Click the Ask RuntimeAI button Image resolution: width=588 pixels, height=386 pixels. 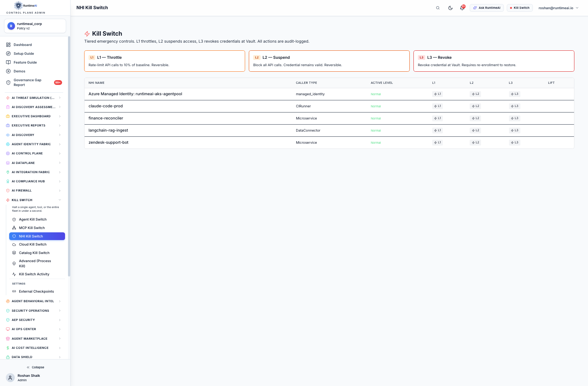(x=487, y=8)
